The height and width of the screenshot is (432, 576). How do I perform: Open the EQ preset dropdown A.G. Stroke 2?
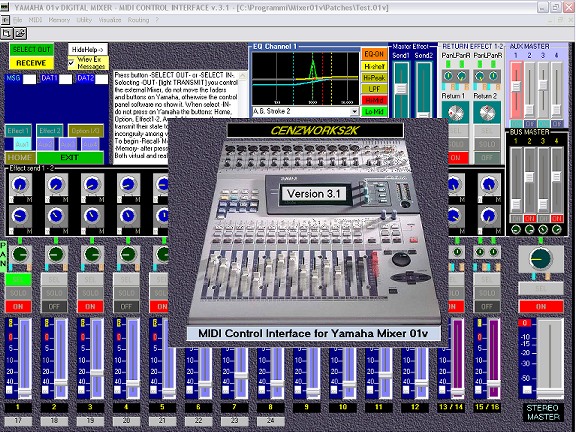pyautogui.click(x=354, y=111)
